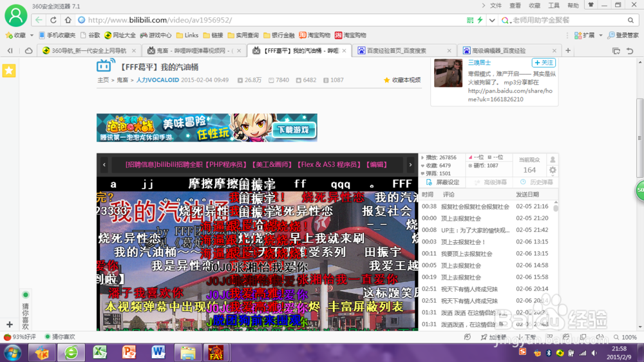Click the 下载游戏 button on the banner ad

(293, 130)
